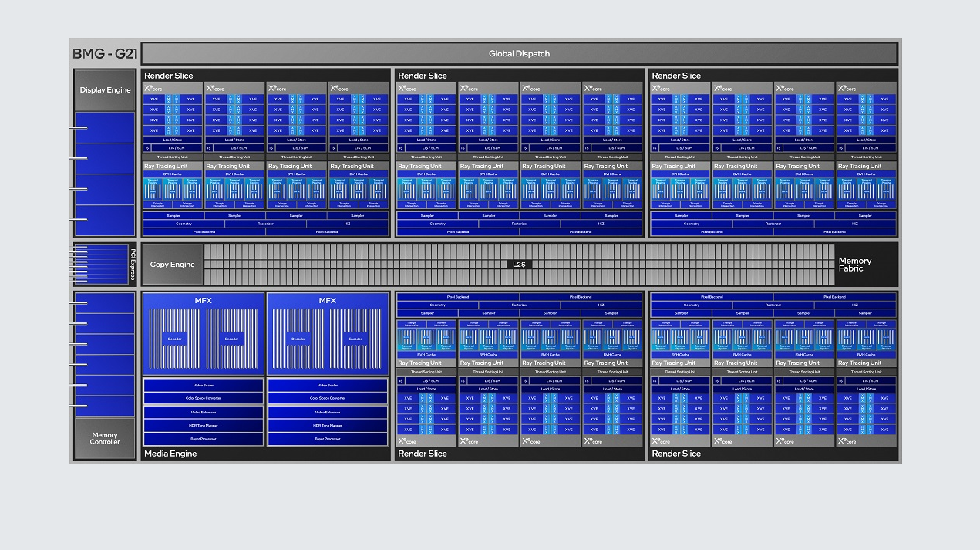Select the L2$ cache label

coord(520,265)
